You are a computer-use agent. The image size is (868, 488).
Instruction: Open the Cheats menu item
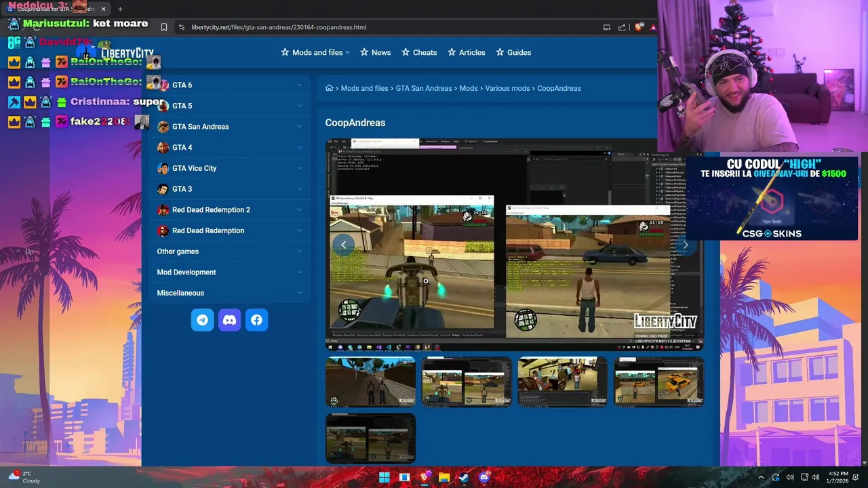419,52
